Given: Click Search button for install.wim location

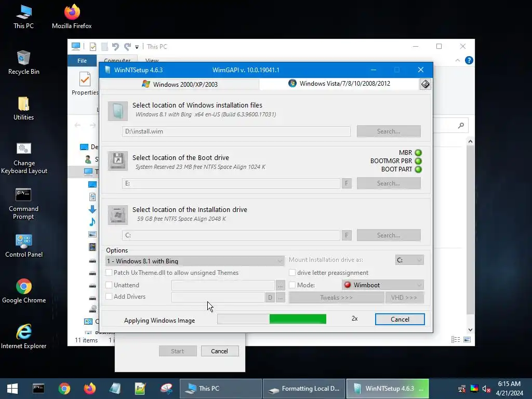Looking at the screenshot, I should [x=389, y=131].
